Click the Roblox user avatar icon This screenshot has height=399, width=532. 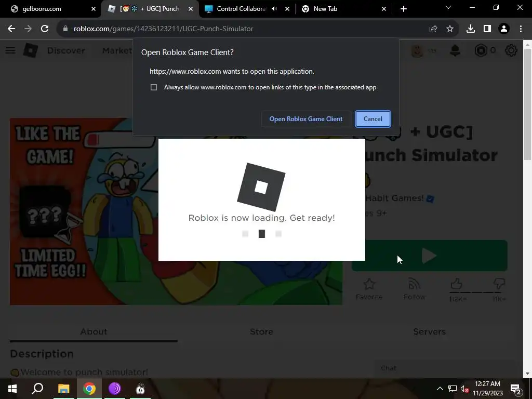tap(417, 50)
